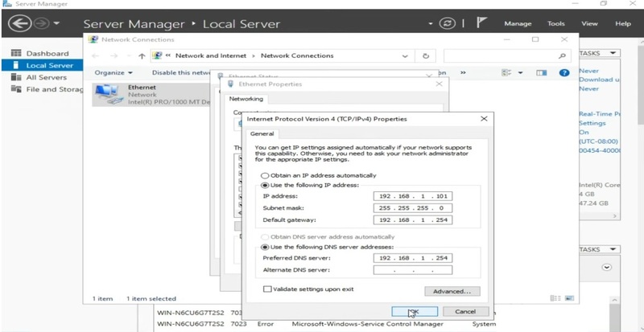Click the Server Manager back arrow button
Screen dimensions: 644x332
click(19, 23)
